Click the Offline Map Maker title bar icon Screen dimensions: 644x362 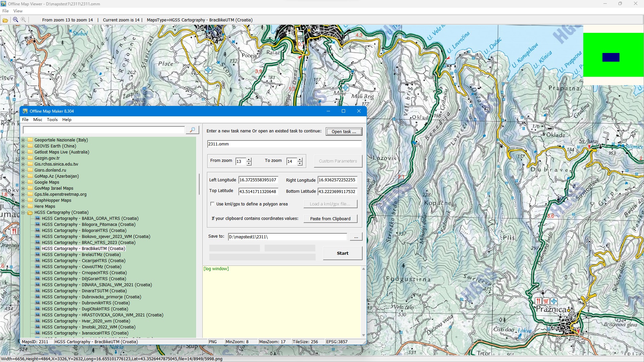click(x=25, y=111)
